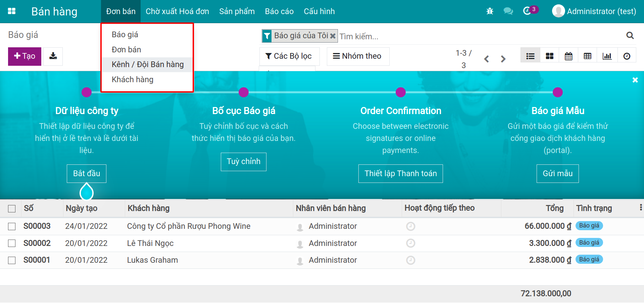Switch to Graph chart view
The width and height of the screenshot is (644, 303).
(x=607, y=56)
